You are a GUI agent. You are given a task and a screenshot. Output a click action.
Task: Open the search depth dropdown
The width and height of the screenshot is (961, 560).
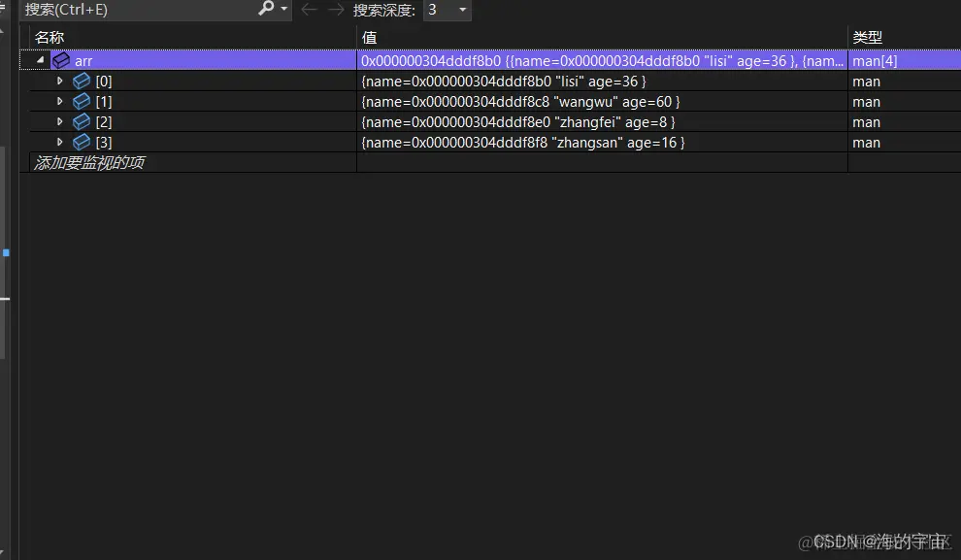tap(463, 10)
